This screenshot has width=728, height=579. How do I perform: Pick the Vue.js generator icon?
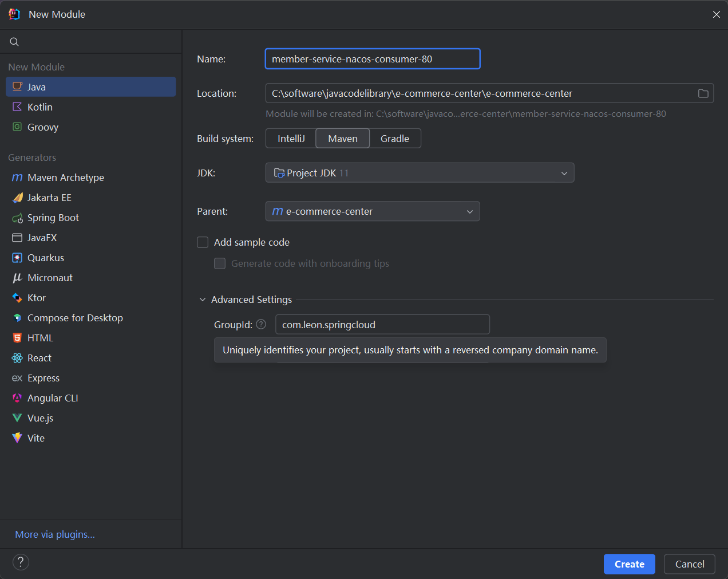coord(17,418)
